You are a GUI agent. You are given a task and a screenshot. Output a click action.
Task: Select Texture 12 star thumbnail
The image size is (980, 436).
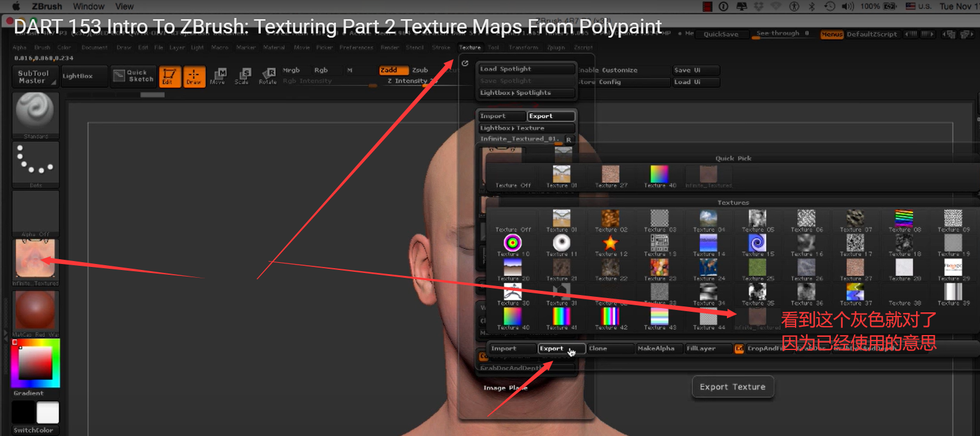(x=611, y=245)
